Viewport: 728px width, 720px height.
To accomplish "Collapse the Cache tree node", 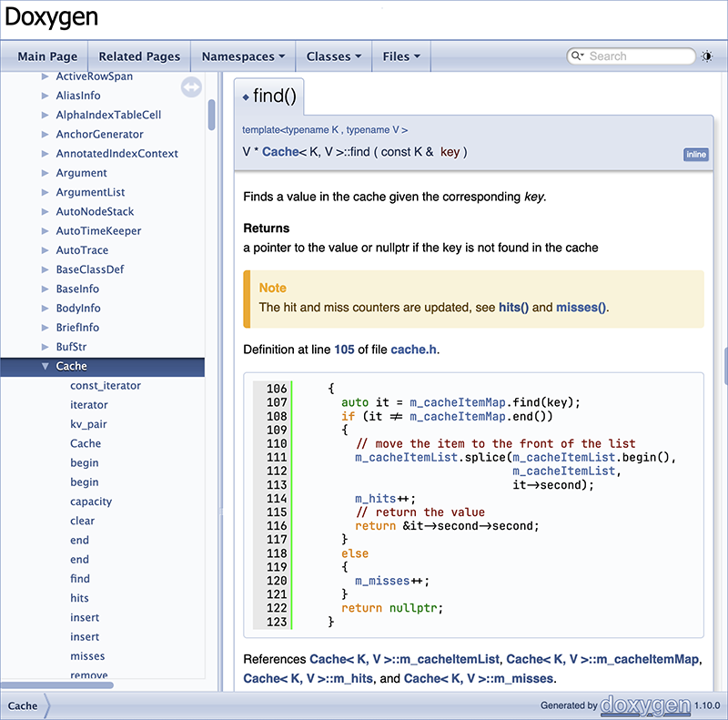I will pyautogui.click(x=45, y=367).
